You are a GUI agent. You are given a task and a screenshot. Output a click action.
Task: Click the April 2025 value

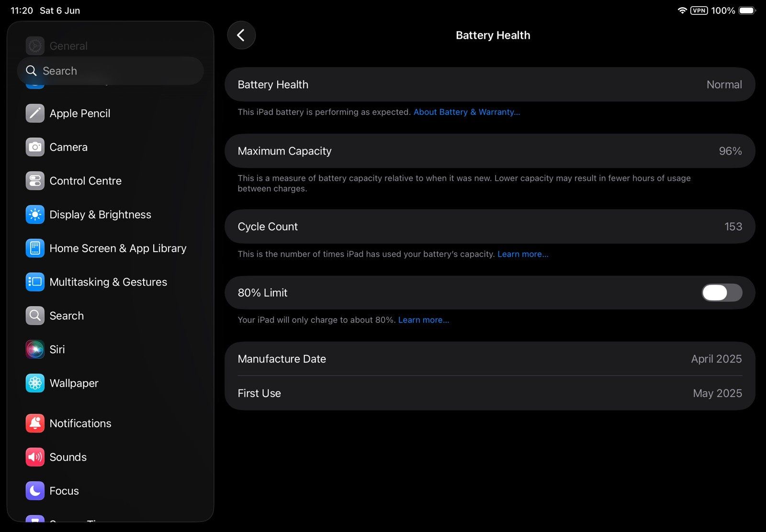tap(716, 359)
